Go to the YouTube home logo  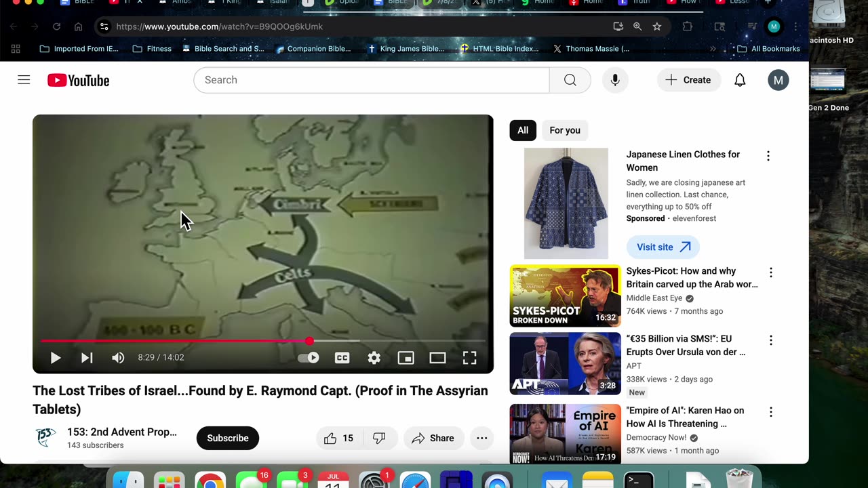78,81
